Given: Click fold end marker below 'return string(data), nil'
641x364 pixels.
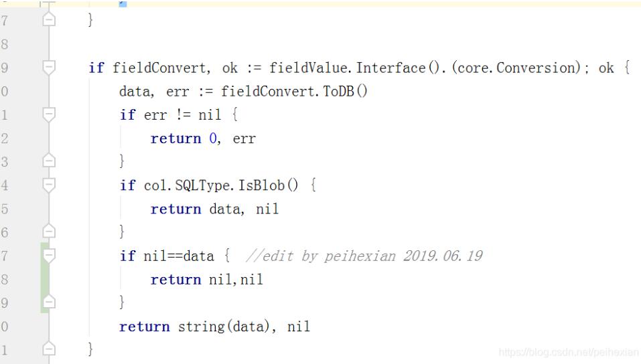Looking at the screenshot, I should pyautogui.click(x=48, y=349).
